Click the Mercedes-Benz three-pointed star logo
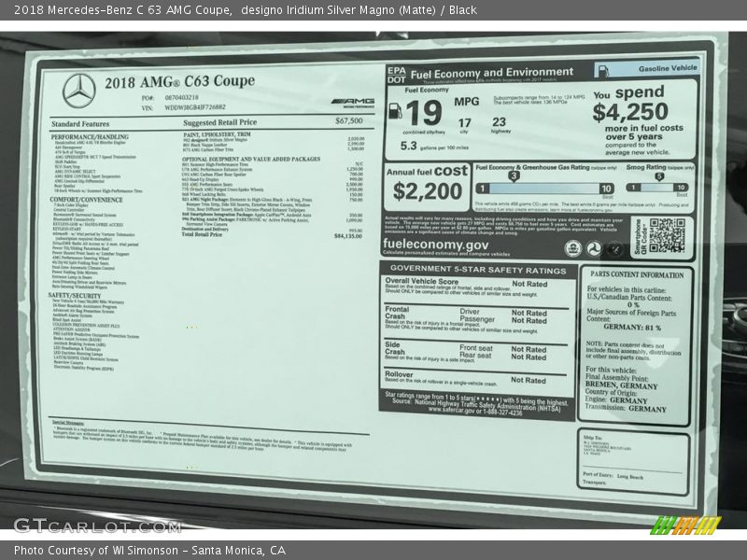The image size is (747, 560). 79,91
